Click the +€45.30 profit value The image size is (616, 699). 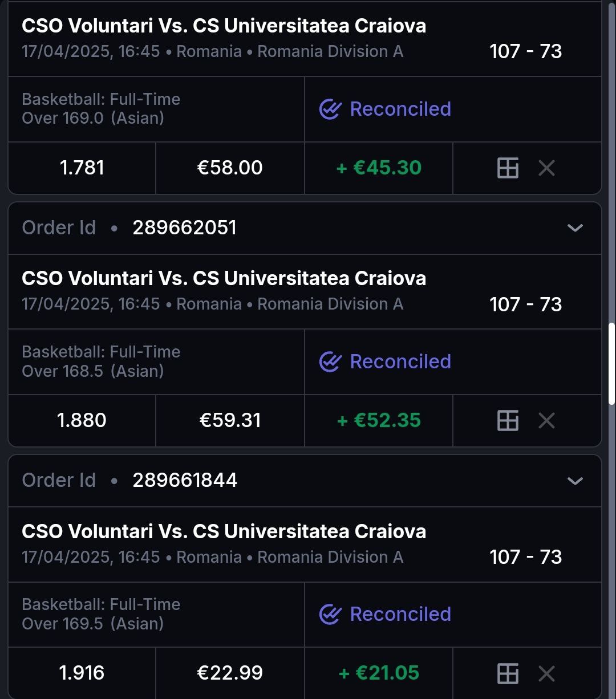click(379, 168)
